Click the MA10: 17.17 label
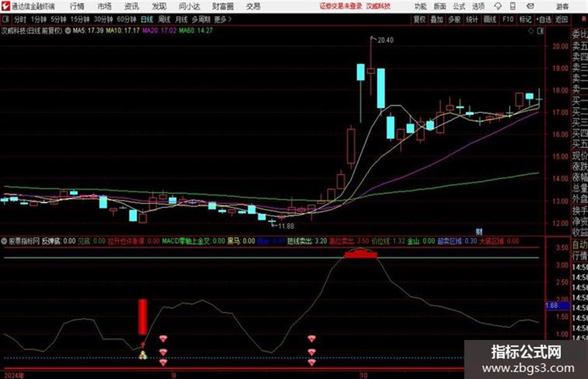This screenshot has width=588, height=379. click(x=123, y=30)
